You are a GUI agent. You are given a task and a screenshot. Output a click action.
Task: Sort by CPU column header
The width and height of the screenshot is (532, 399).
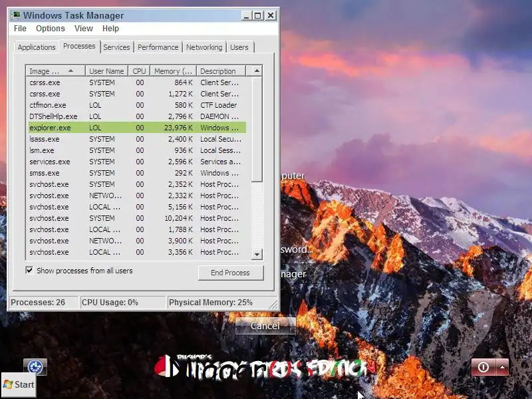point(139,71)
